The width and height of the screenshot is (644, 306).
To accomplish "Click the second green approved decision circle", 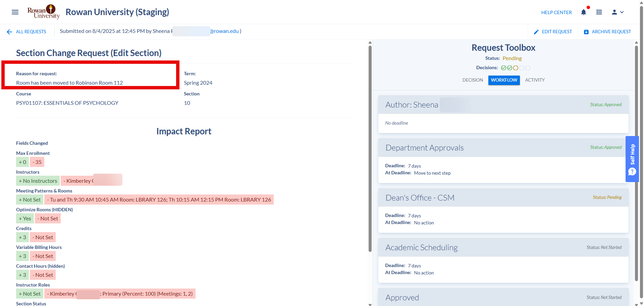I will coord(509,68).
